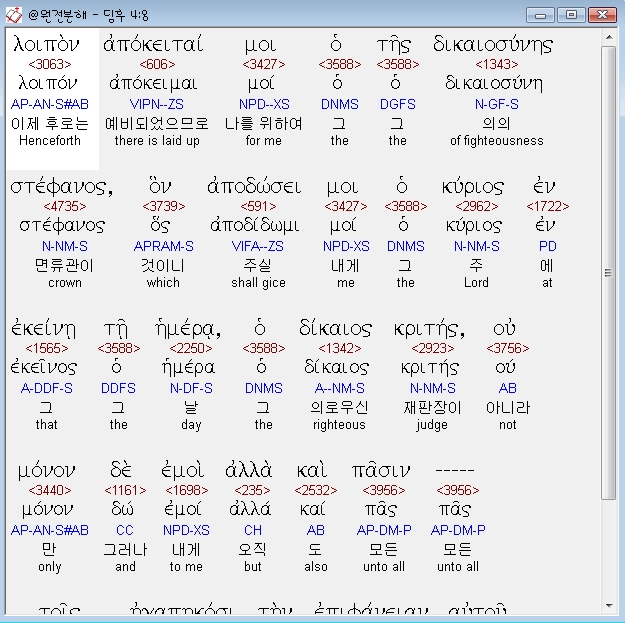
Task: Click the app icon in the title bar
Action: 14,15
